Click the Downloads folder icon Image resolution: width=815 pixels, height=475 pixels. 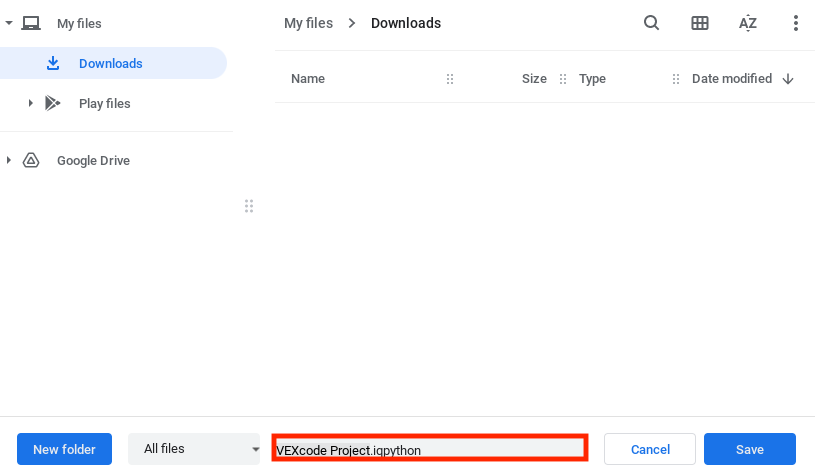point(53,63)
